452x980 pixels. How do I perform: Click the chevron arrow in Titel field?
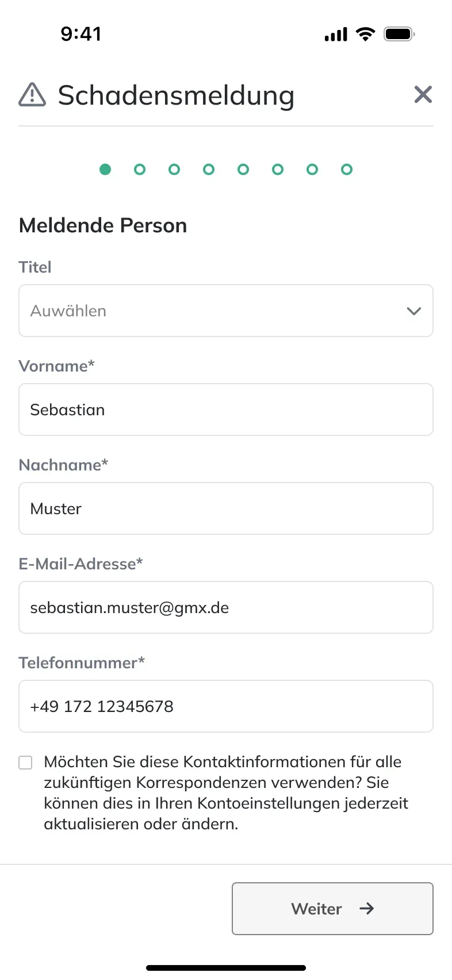point(414,311)
